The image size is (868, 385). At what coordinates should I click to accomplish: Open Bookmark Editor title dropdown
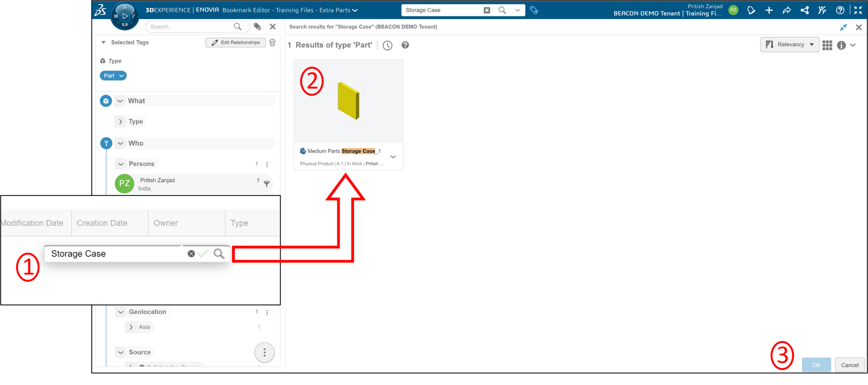tap(355, 10)
